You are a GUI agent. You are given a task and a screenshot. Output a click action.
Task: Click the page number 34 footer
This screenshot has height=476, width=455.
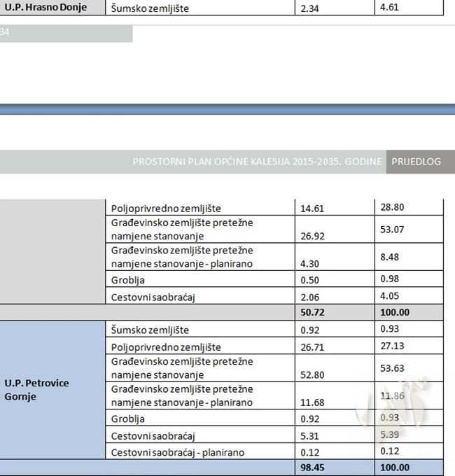(x=6, y=32)
